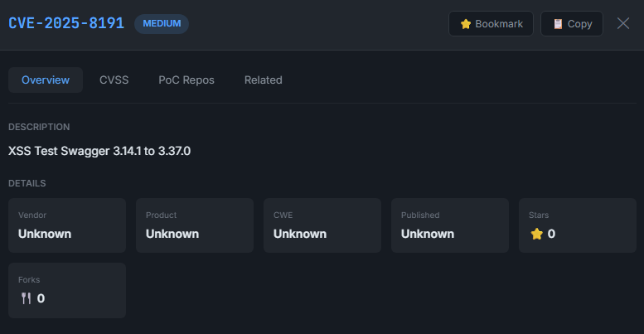Screen dimensions: 644x334
Task: Click the star icon in Bookmark button
Action: [x=466, y=24]
